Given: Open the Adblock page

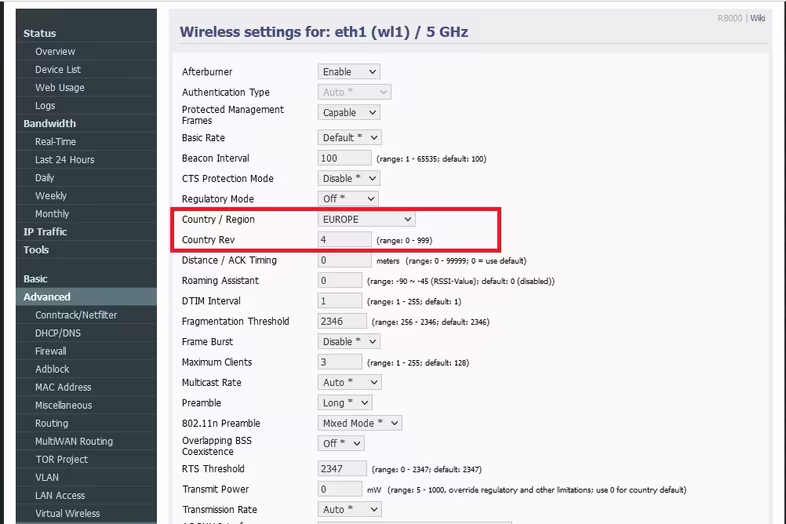Looking at the screenshot, I should pos(52,369).
